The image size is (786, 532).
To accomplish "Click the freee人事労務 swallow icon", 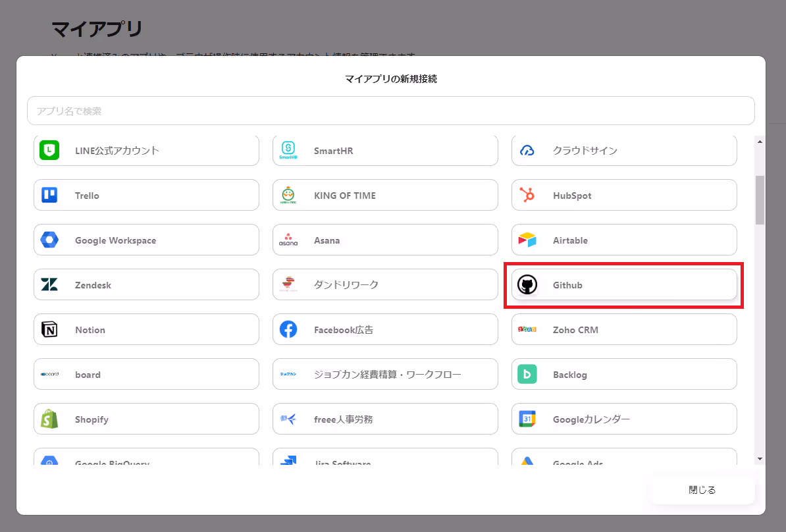I will (288, 419).
